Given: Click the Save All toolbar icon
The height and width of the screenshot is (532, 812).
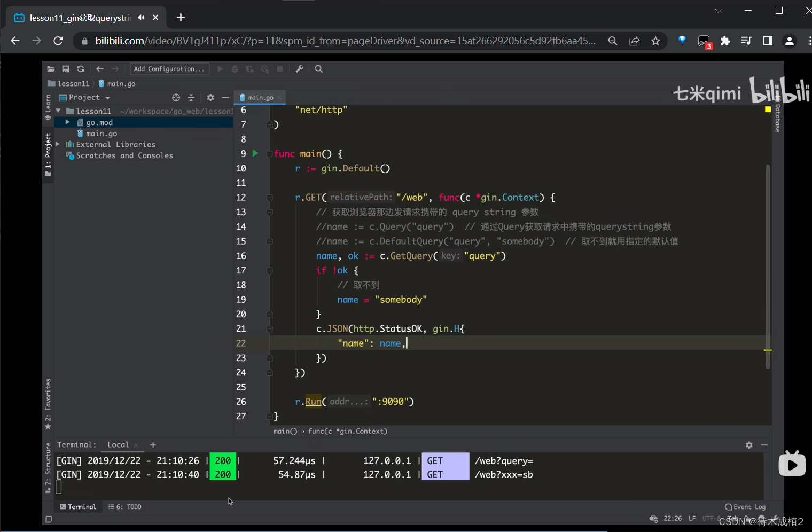Looking at the screenshot, I should coord(66,69).
